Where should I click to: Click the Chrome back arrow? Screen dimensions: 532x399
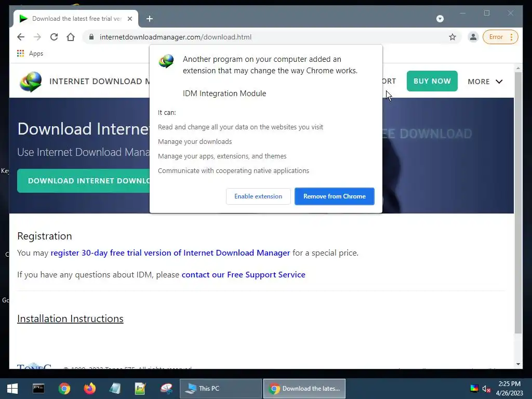pyautogui.click(x=21, y=37)
